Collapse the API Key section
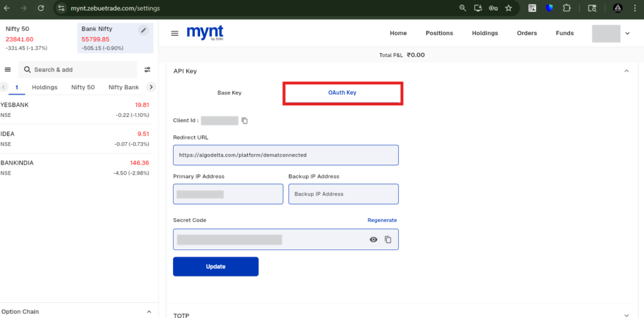The image size is (644, 318). [x=626, y=71]
